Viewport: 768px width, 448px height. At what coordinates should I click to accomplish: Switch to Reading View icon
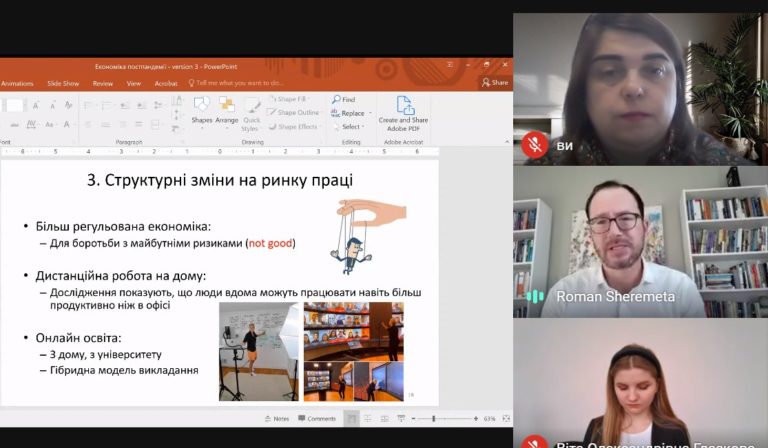(384, 419)
